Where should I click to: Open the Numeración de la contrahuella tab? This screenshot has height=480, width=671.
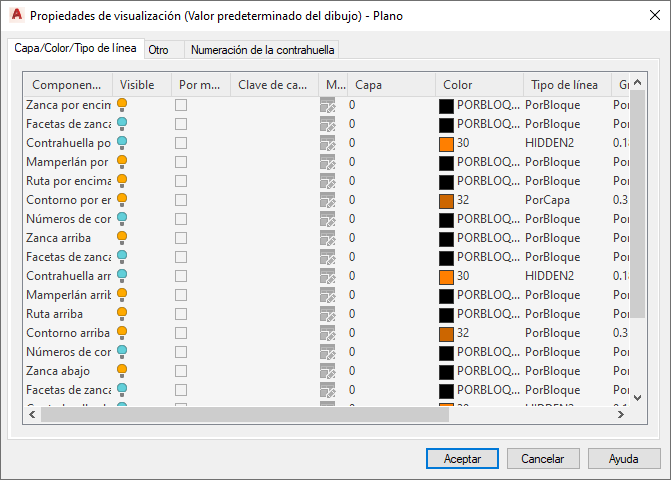pyautogui.click(x=262, y=49)
